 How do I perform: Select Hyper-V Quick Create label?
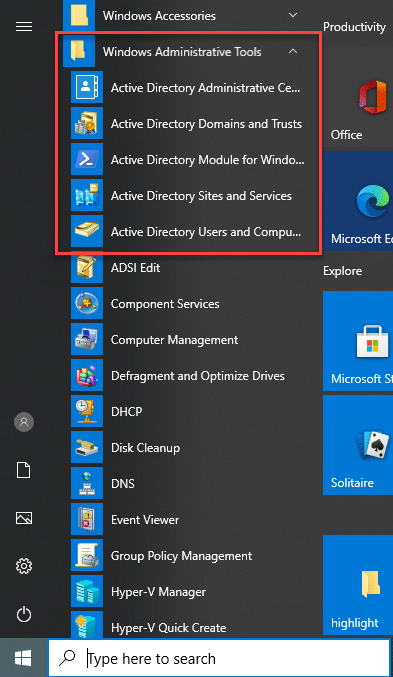coord(168,628)
